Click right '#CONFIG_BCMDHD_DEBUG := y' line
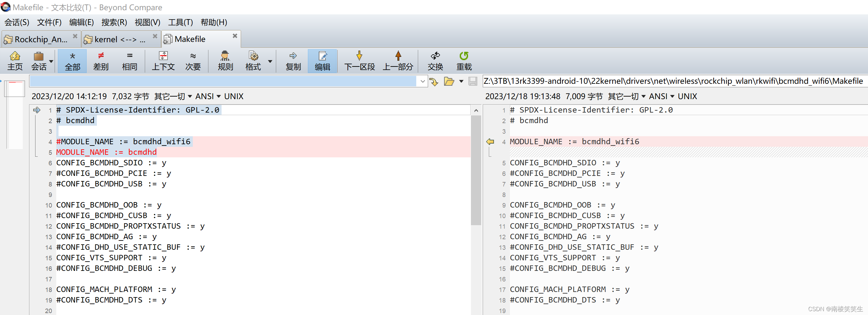Image resolution: width=868 pixels, height=315 pixels. point(569,268)
